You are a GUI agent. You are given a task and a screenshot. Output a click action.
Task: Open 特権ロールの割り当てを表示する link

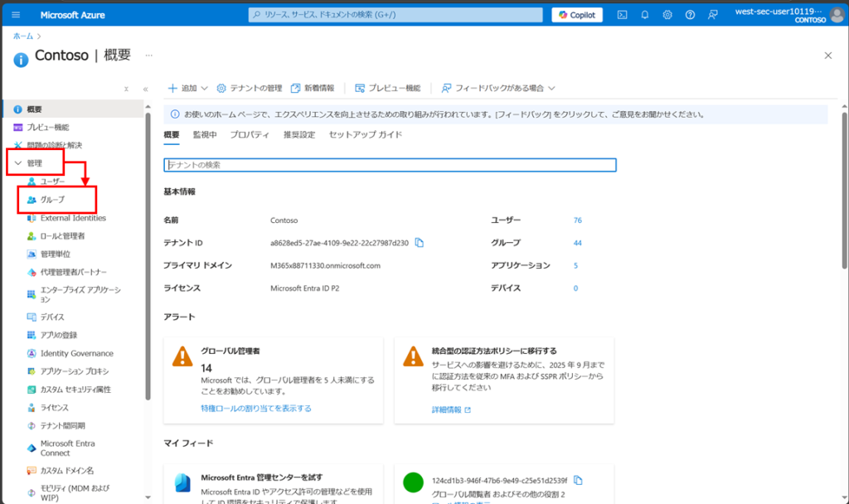(256, 408)
